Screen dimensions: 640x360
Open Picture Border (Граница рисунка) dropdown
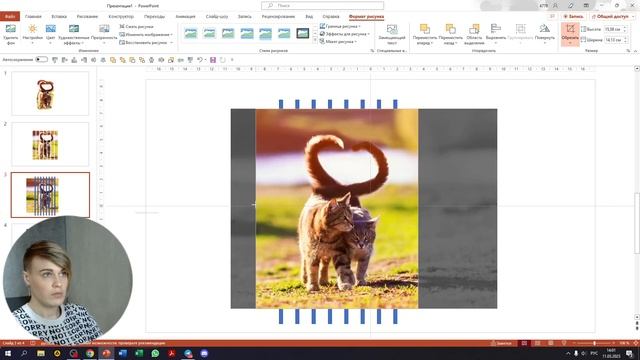pyautogui.click(x=340, y=26)
